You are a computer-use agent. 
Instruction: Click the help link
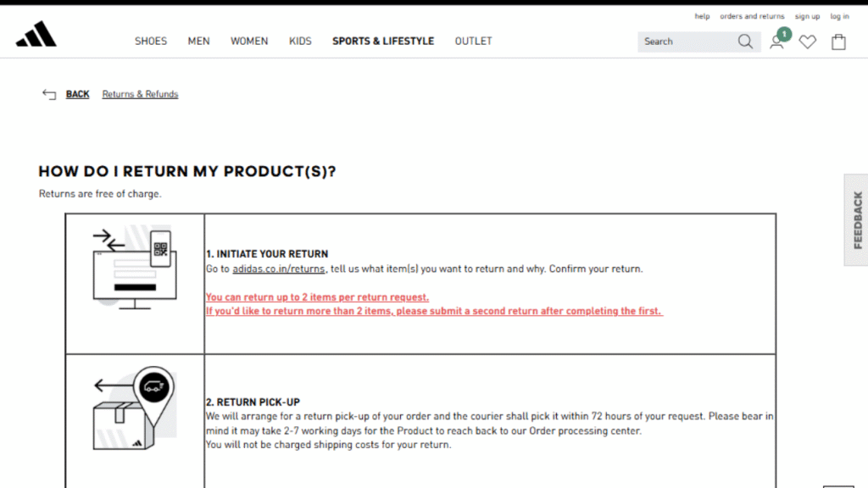(x=702, y=16)
